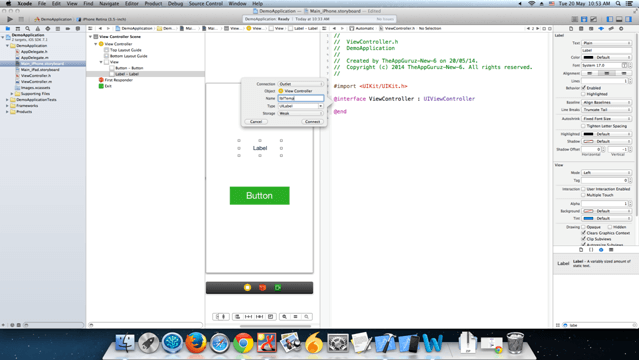639x361 pixels.
Task: Click the View Controller yellow dock icon
Action: pyautogui.click(x=247, y=288)
